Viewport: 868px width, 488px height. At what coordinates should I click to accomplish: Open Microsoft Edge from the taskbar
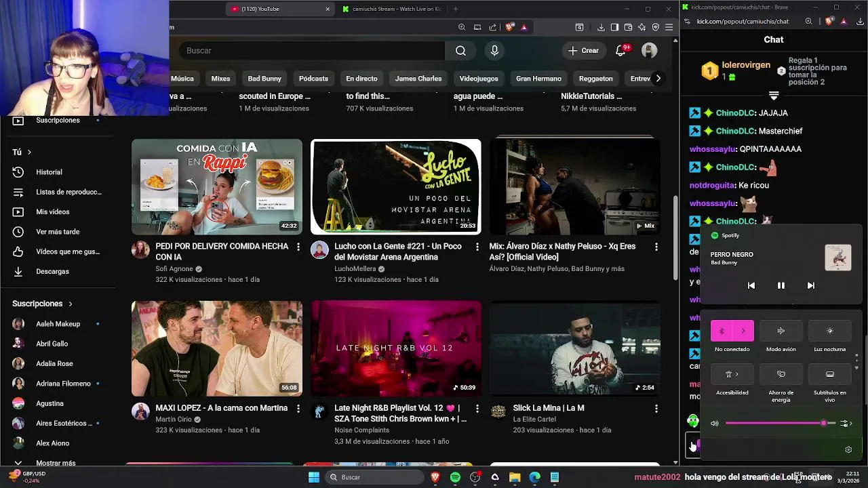tap(534, 477)
